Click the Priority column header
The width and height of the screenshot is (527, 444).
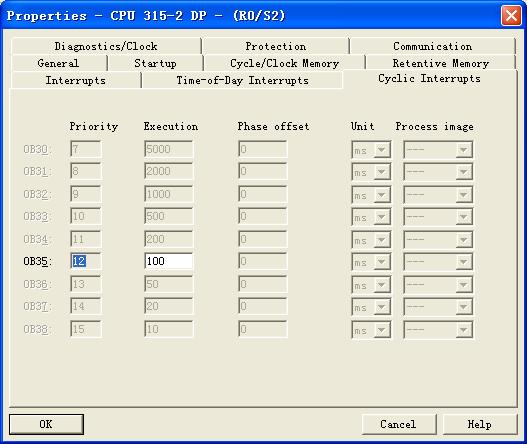click(x=94, y=127)
